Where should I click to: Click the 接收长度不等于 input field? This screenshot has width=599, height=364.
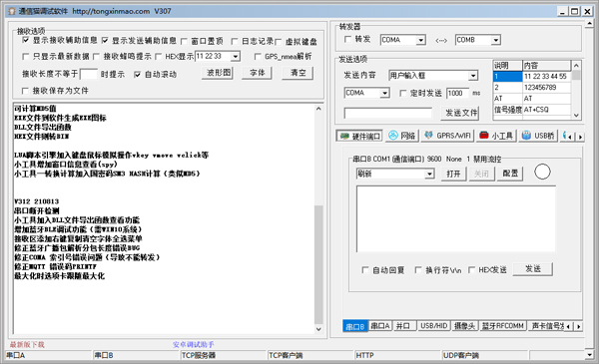click(x=89, y=74)
